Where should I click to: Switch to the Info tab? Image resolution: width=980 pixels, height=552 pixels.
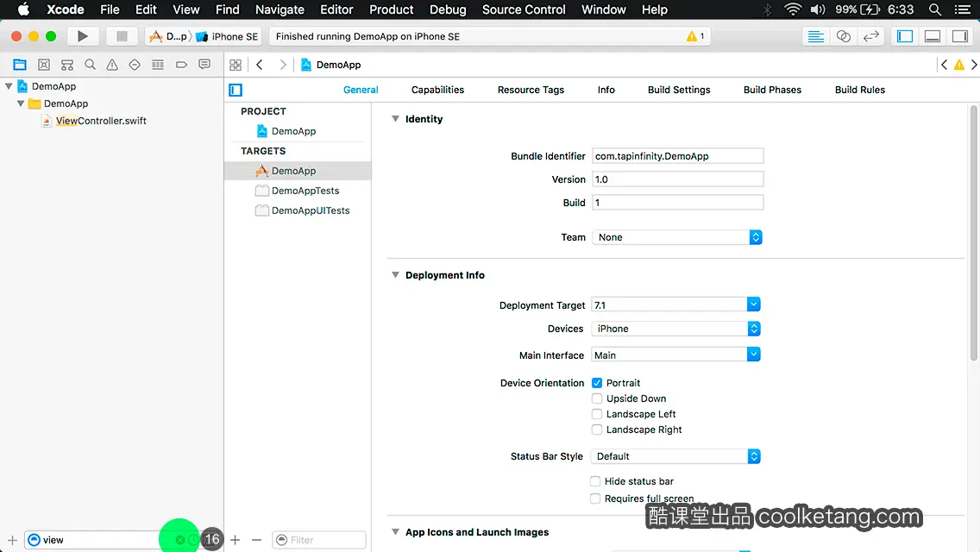coord(606,90)
